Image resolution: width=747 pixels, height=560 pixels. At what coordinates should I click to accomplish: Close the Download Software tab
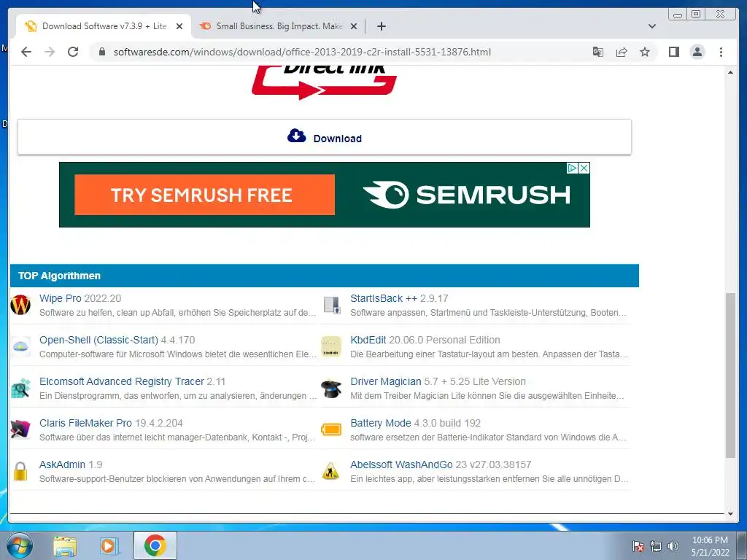(179, 26)
